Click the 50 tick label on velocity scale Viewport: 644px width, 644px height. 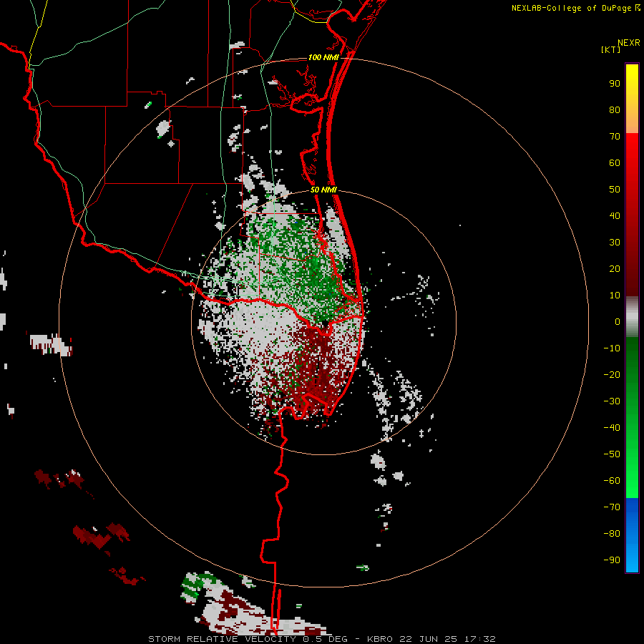coord(615,190)
